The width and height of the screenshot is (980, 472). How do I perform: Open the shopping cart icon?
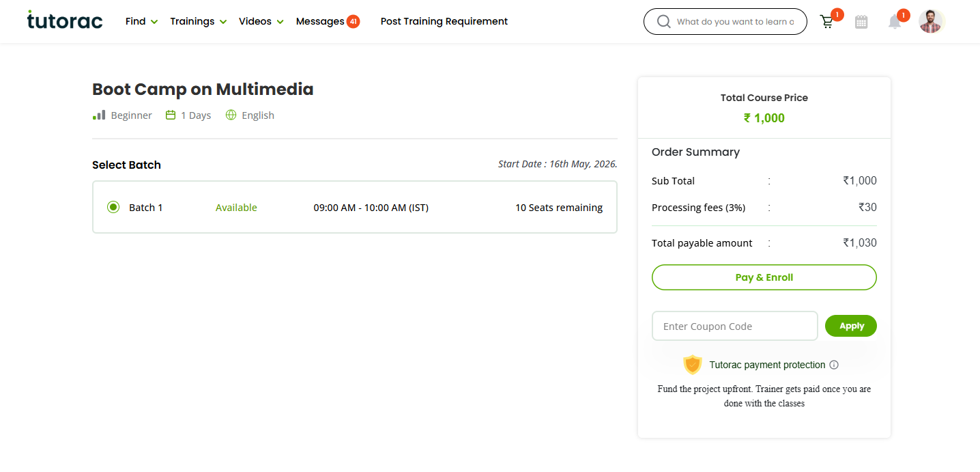click(827, 22)
